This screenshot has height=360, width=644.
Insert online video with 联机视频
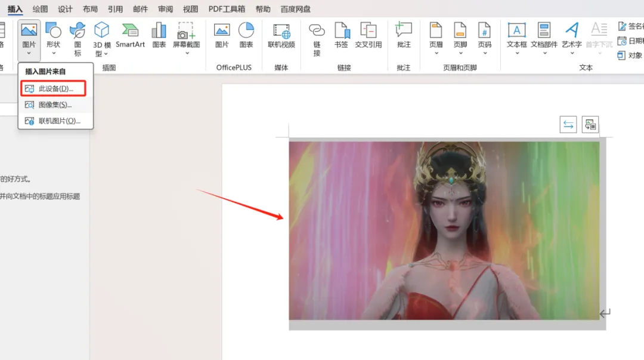(281, 36)
